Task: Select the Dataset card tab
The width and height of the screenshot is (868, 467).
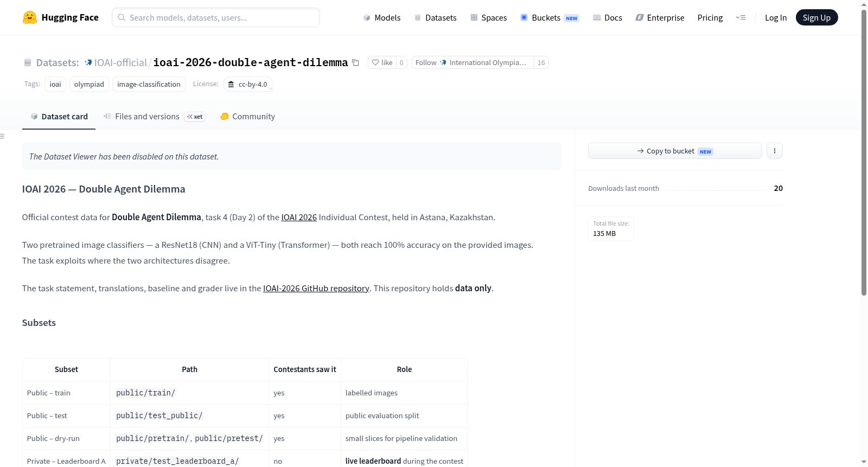Action: (x=59, y=117)
